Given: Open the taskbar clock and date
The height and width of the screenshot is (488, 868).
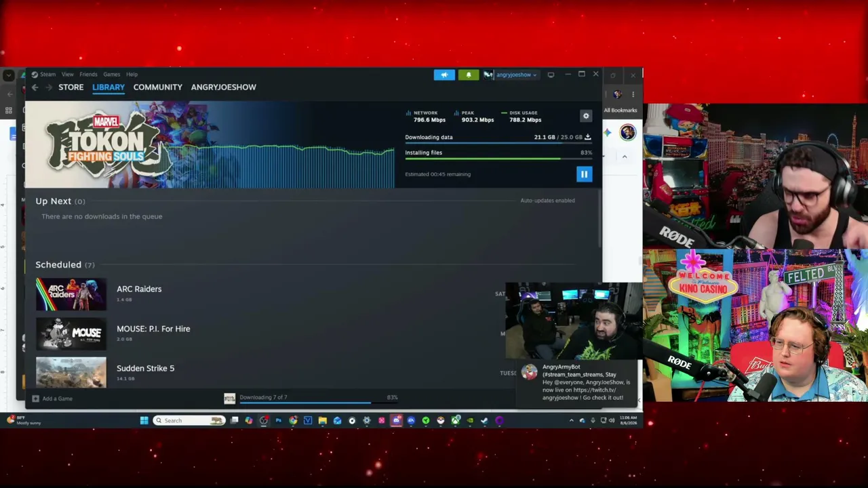Looking at the screenshot, I should tap(629, 420).
